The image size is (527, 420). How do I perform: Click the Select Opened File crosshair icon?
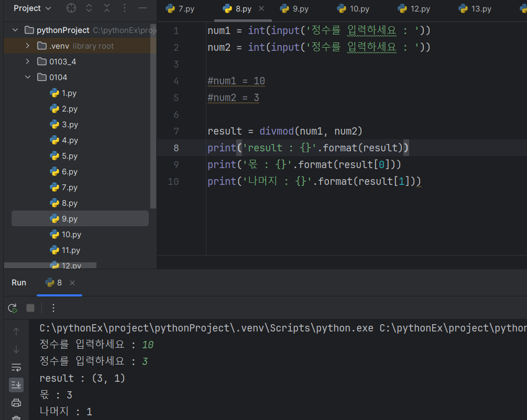[x=71, y=8]
